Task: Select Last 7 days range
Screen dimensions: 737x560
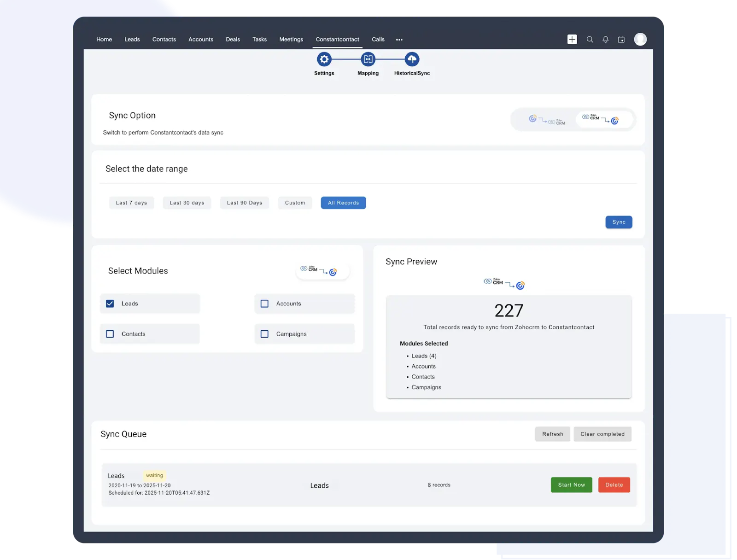Action: tap(131, 203)
